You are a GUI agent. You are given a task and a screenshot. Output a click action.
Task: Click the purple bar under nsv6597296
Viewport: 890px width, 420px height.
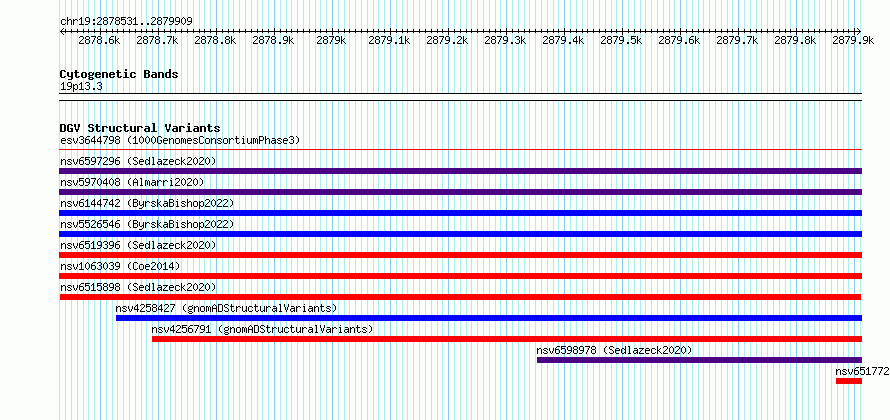tap(461, 171)
